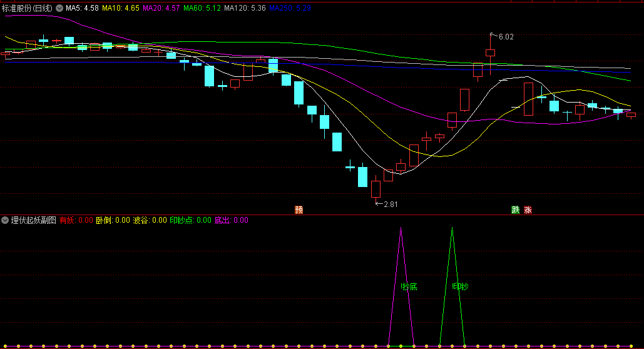Click the 抄底 signal label
Viewport: 644px width, 349px height.
409,286
